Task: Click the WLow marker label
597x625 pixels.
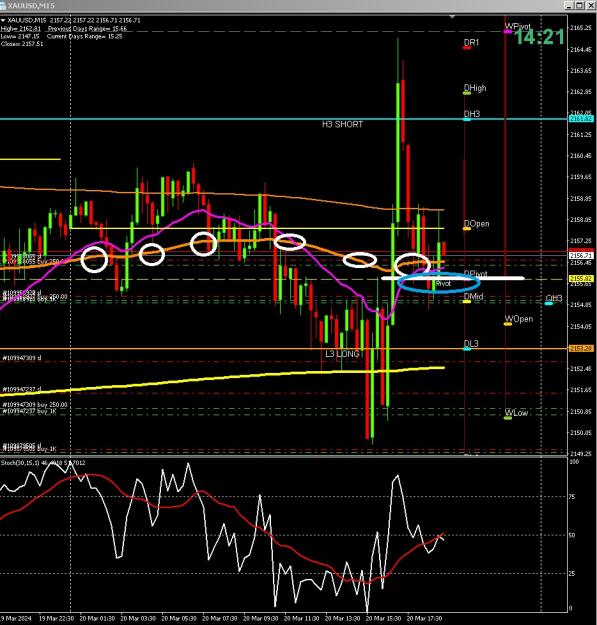Action: (x=516, y=413)
